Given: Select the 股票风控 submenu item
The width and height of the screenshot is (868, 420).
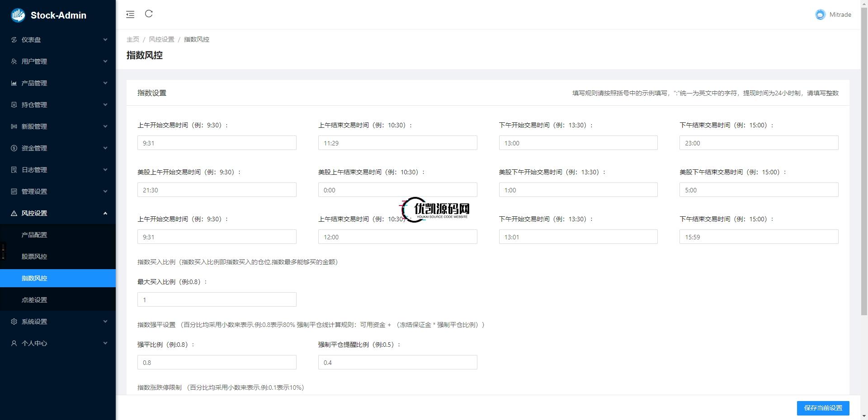Looking at the screenshot, I should tap(34, 257).
